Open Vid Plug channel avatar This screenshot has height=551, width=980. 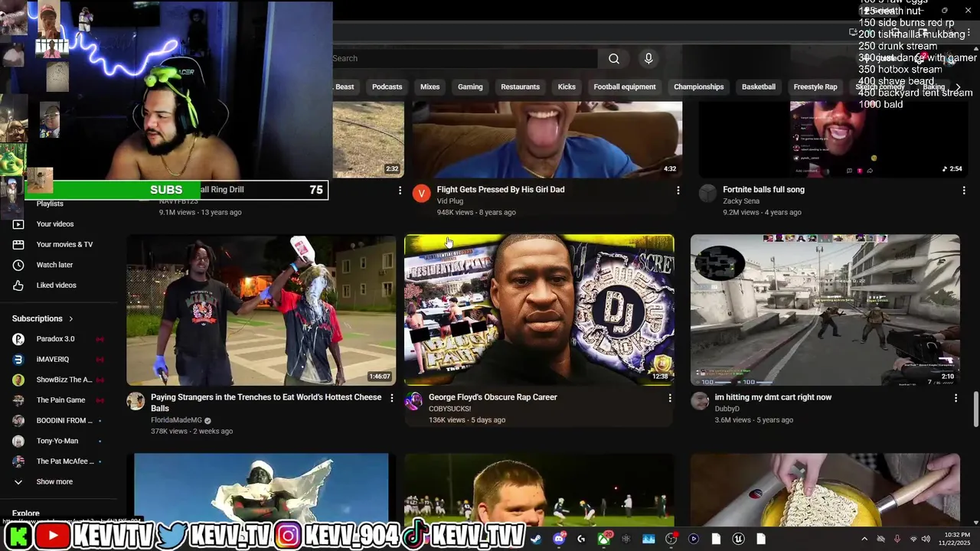[421, 193]
